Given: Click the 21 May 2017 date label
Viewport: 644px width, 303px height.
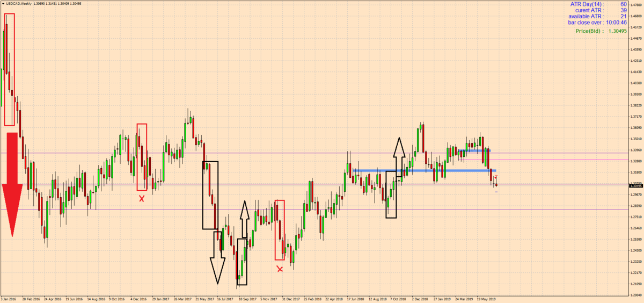Looking at the screenshot, I should pos(204,299).
